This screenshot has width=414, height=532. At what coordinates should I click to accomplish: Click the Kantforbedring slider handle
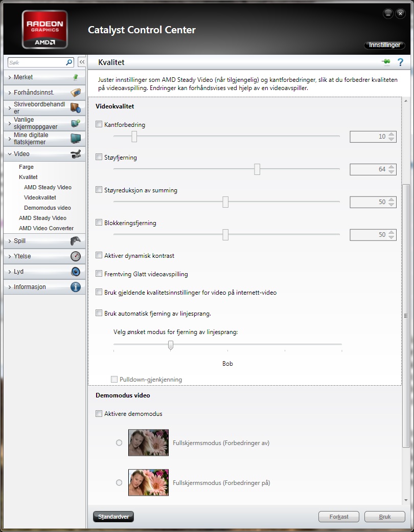pyautogui.click(x=134, y=137)
